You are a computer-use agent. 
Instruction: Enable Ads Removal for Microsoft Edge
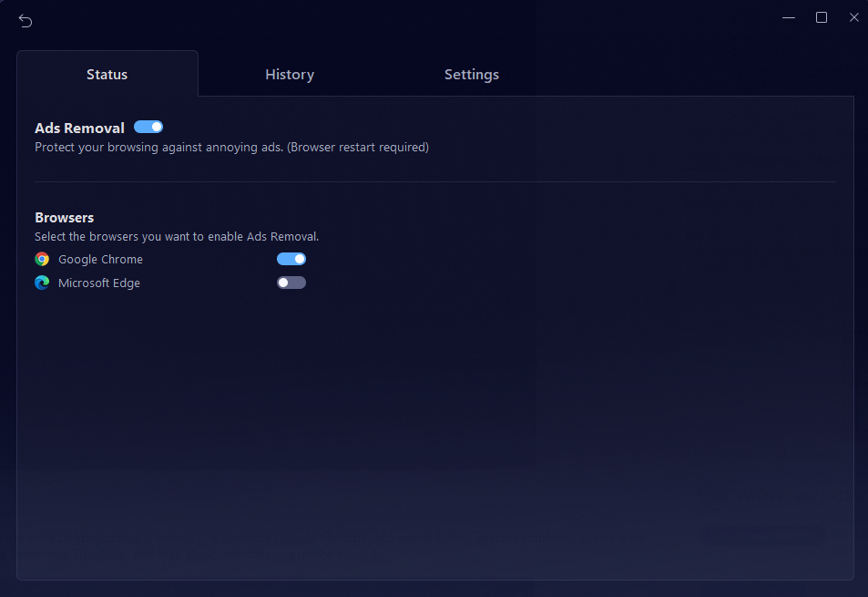click(291, 283)
